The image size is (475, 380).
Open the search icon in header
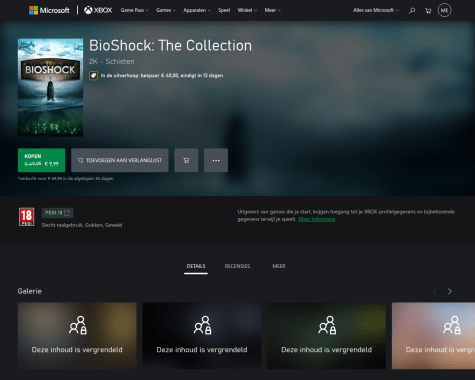(x=412, y=11)
